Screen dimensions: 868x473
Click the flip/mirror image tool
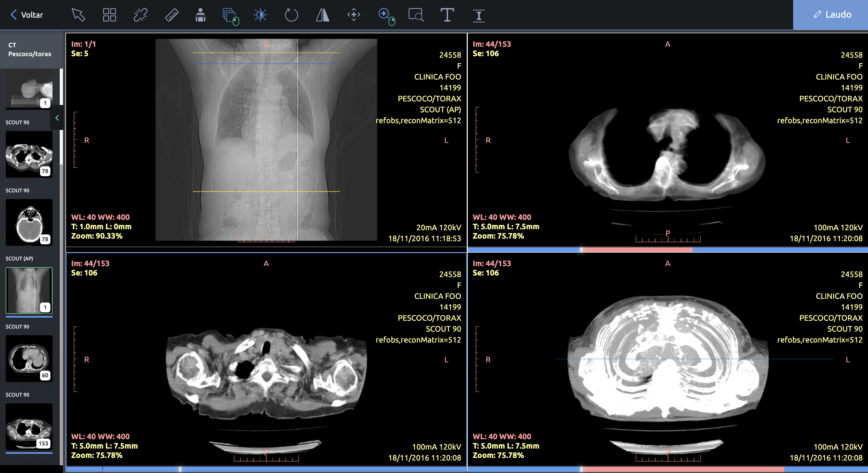[x=323, y=15]
